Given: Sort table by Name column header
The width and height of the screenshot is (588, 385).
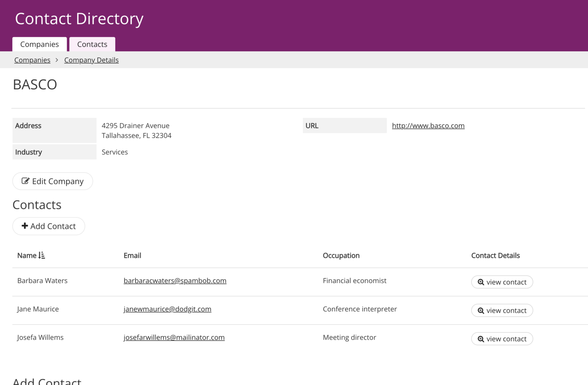Looking at the screenshot, I should pyautogui.click(x=27, y=256).
